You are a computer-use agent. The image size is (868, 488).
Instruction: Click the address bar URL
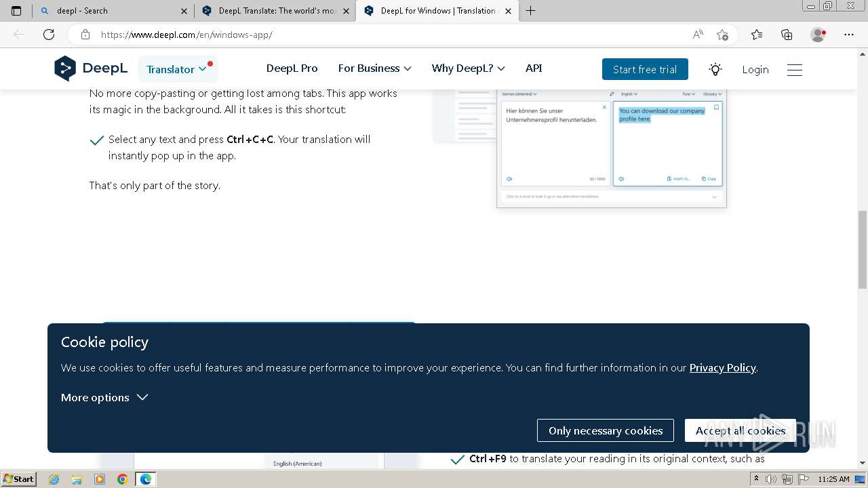pos(186,35)
